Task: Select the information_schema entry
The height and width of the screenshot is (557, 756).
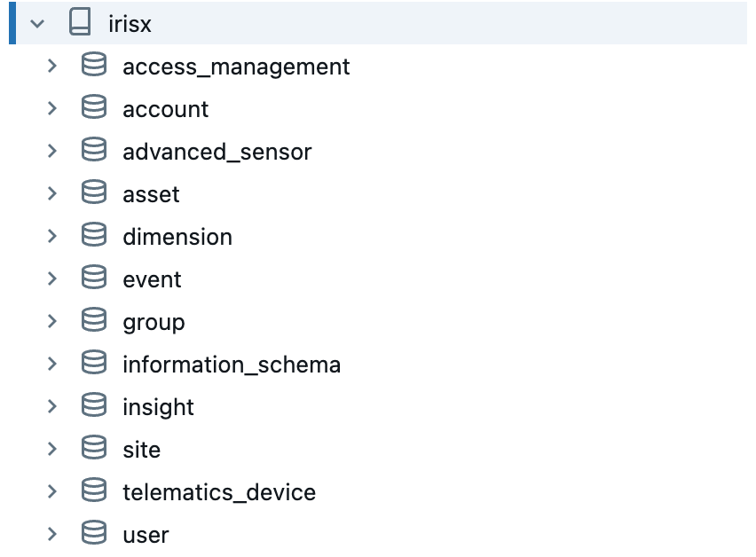Action: pyautogui.click(x=232, y=364)
